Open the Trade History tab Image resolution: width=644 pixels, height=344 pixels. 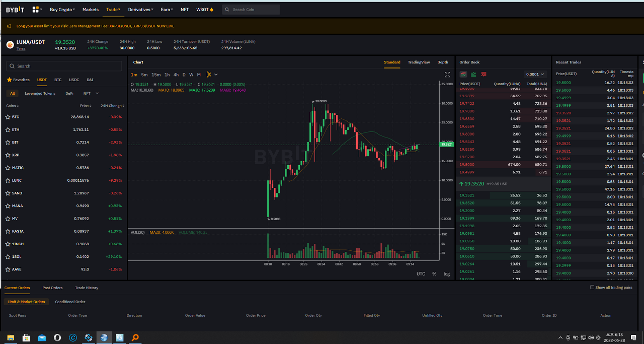coord(87,288)
